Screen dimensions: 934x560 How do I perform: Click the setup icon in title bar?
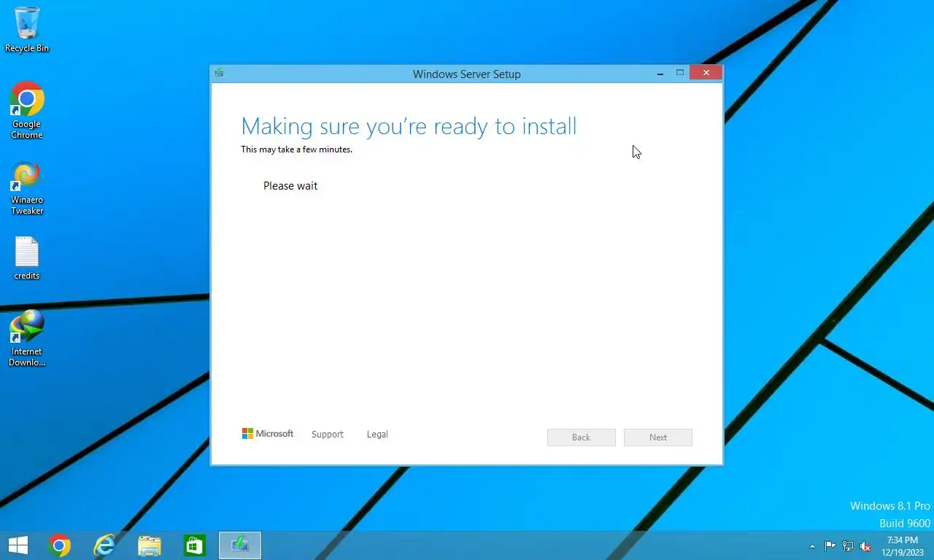218,73
